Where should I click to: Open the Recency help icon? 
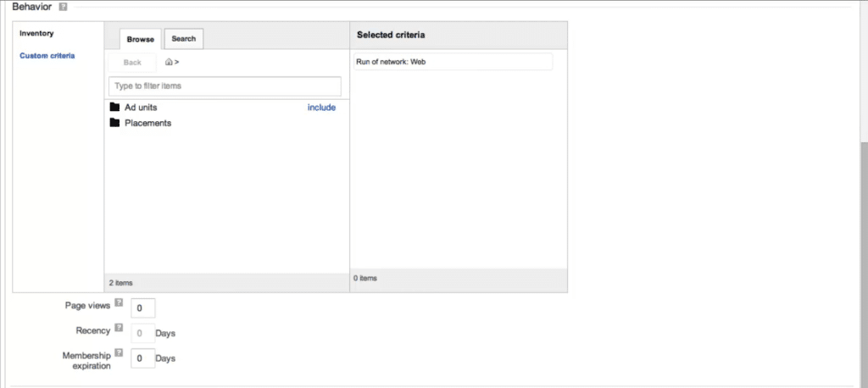(119, 328)
